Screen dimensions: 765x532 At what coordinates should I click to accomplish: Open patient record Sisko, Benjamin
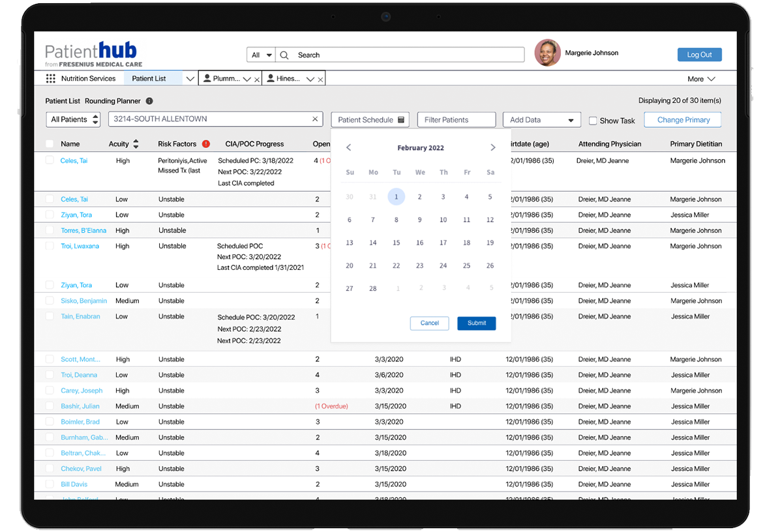click(83, 301)
